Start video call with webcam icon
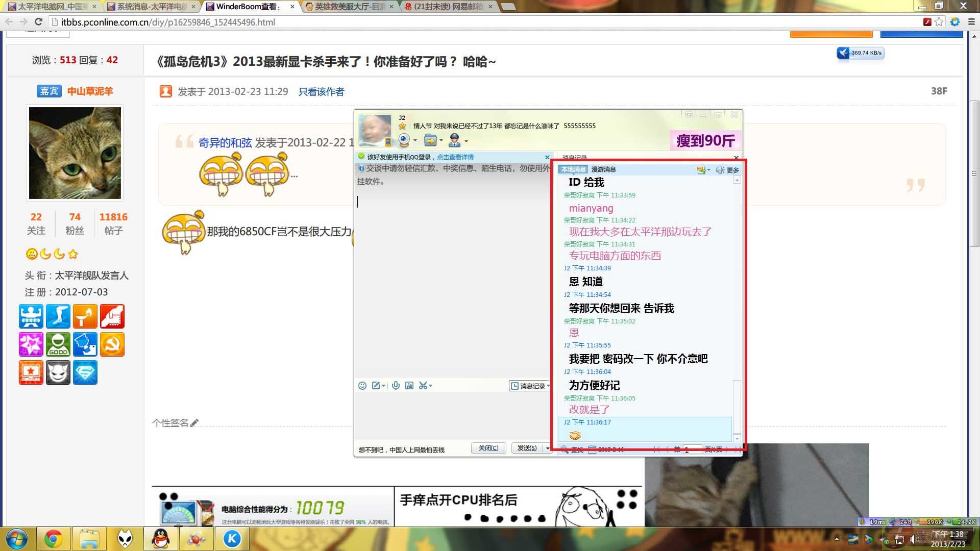980x551 pixels. pos(404,140)
